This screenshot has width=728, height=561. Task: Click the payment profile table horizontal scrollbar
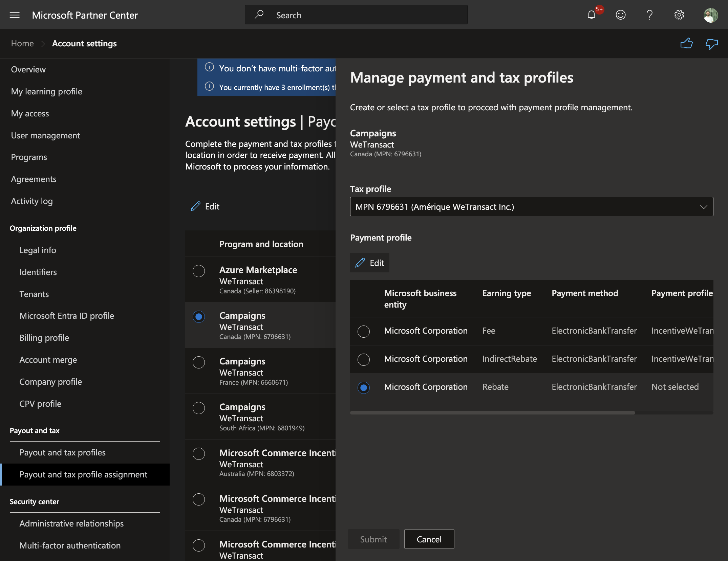pyautogui.click(x=492, y=413)
